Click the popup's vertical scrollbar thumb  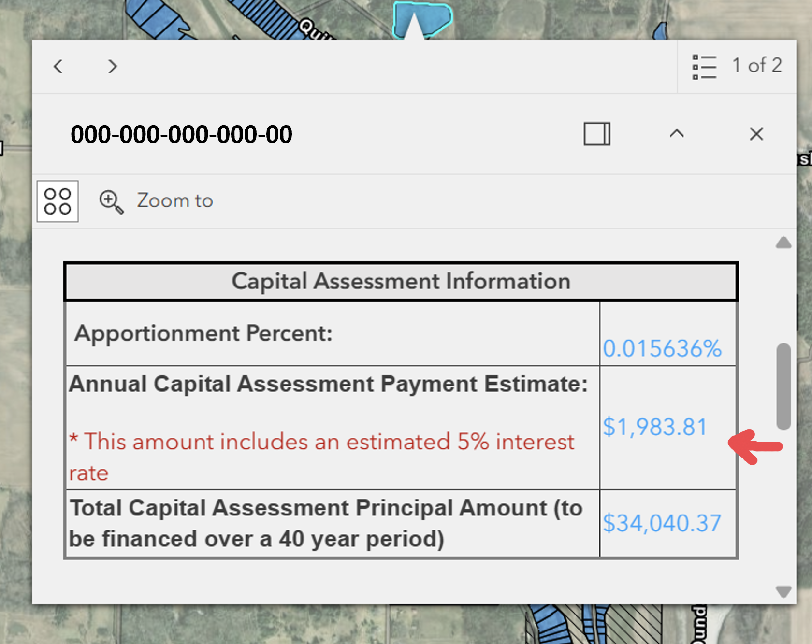point(783,386)
